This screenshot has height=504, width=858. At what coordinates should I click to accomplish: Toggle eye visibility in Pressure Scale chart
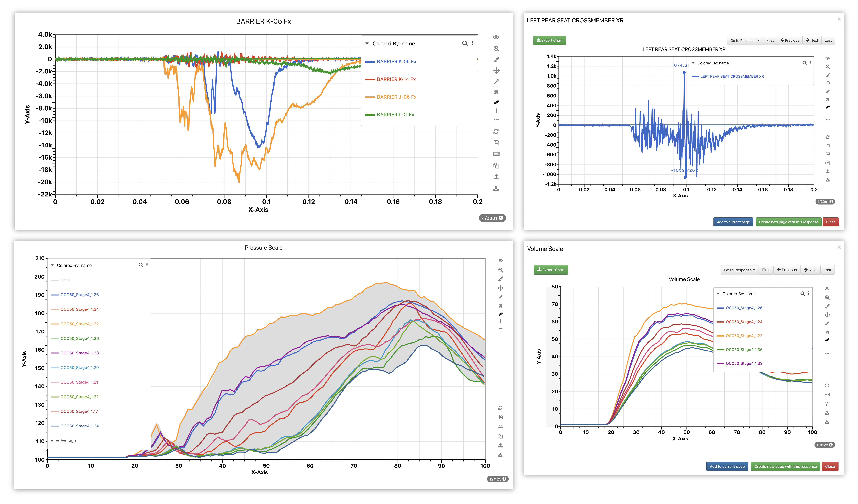(x=500, y=260)
